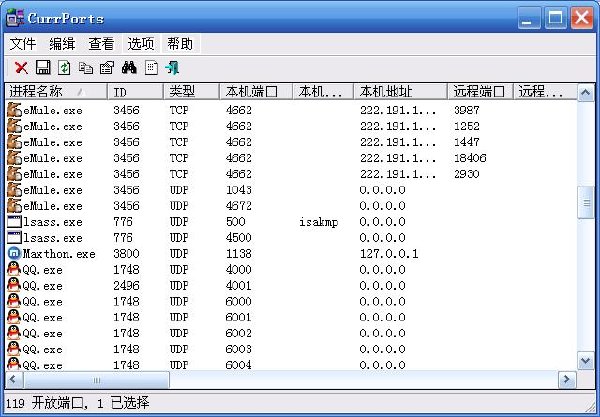
Task: Click the red X close-connections icon
Action: click(x=21, y=68)
